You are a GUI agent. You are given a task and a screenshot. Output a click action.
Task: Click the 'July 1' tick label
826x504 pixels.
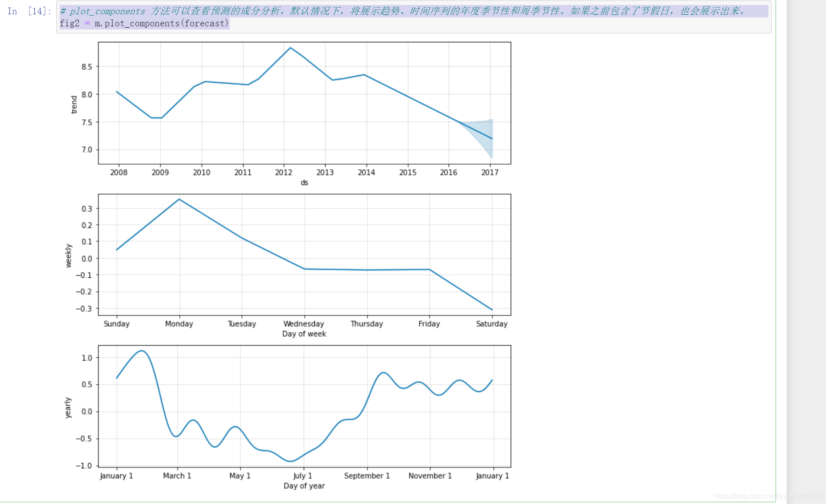[303, 476]
